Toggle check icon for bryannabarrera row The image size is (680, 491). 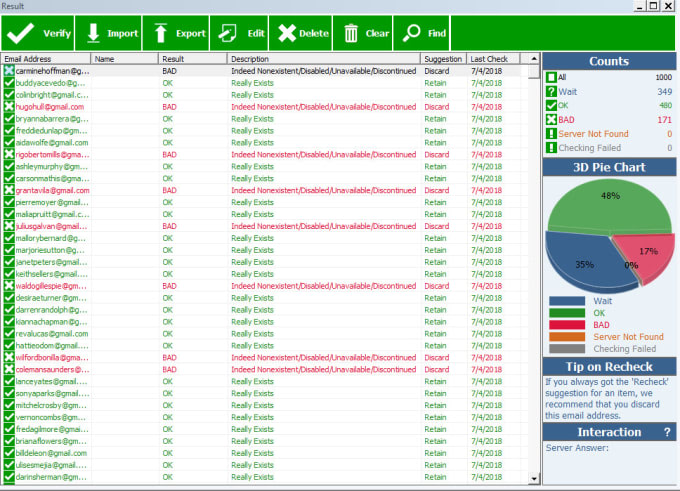9,118
